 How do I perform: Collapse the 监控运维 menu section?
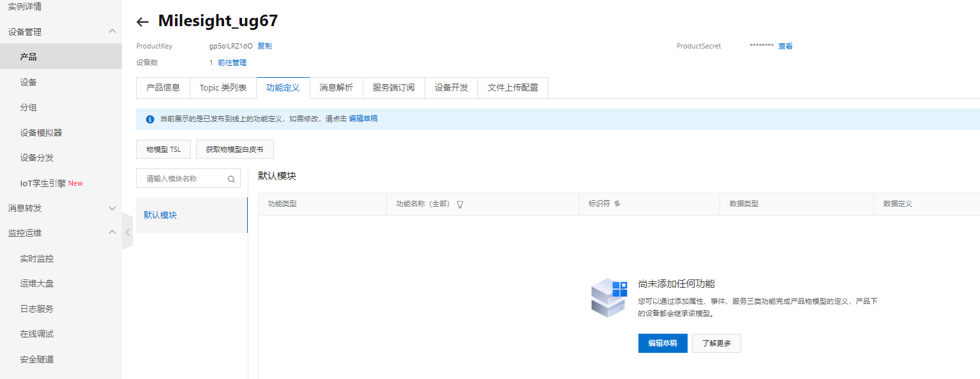coord(112,233)
